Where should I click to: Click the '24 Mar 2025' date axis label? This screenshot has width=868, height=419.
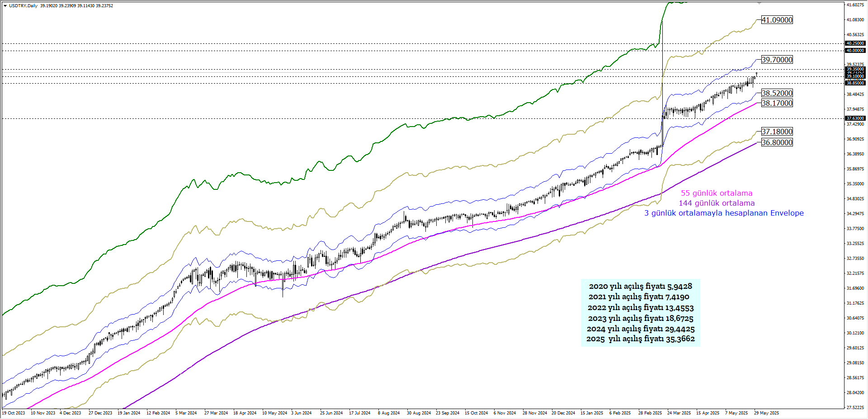click(679, 413)
